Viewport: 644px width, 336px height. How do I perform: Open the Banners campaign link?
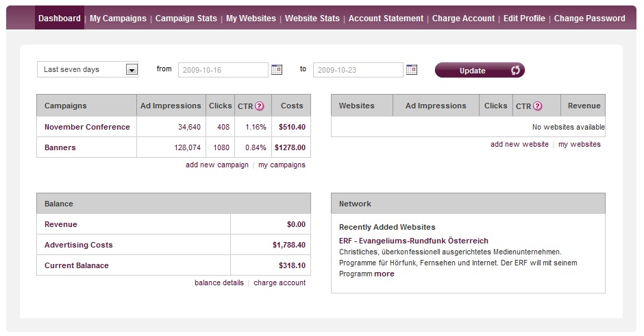point(60,147)
